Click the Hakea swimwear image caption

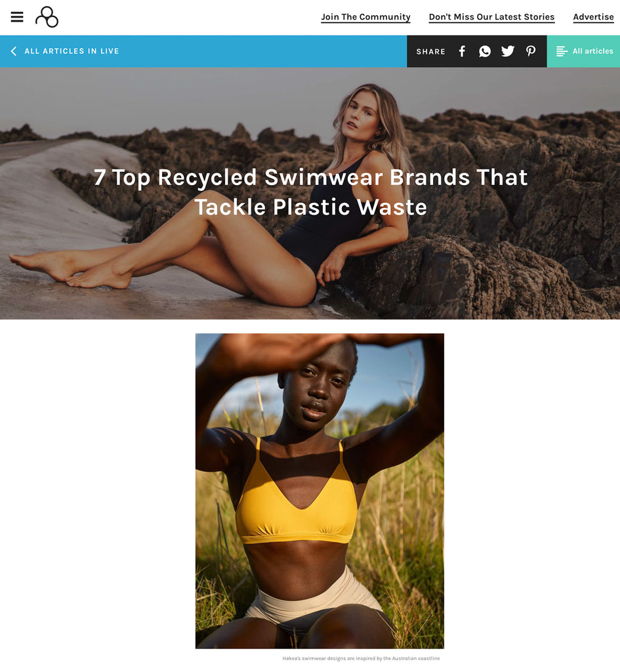click(361, 658)
